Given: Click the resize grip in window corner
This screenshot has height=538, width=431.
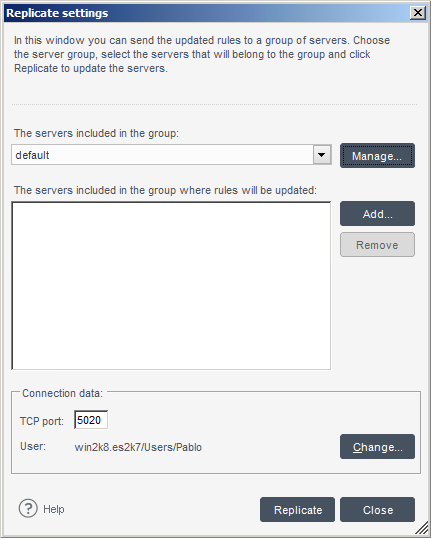Looking at the screenshot, I should pyautogui.click(x=422, y=529).
